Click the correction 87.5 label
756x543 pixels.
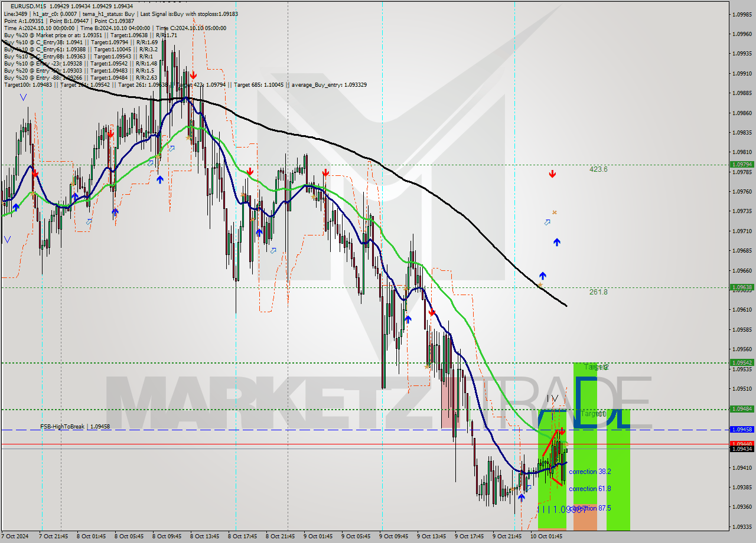(x=590, y=508)
